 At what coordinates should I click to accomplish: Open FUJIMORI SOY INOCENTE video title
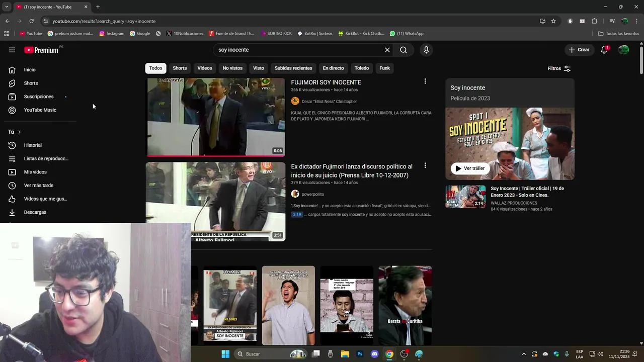tap(326, 82)
